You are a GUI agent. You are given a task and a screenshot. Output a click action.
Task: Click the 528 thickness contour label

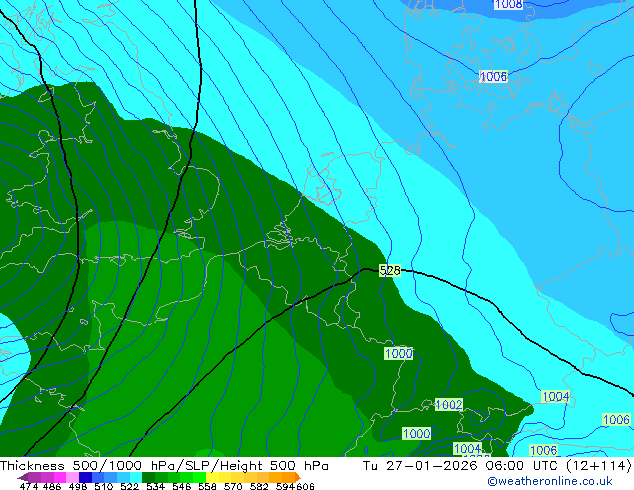[x=390, y=270]
